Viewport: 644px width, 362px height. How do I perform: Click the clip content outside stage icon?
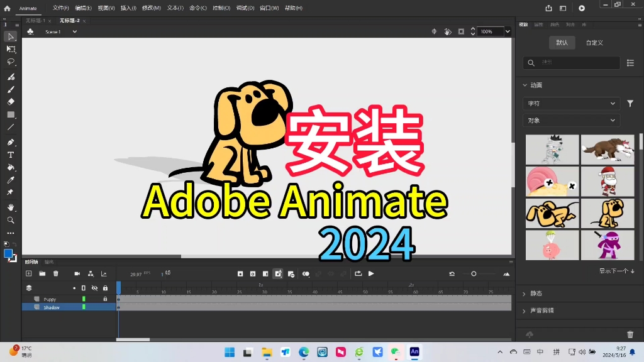(x=461, y=31)
